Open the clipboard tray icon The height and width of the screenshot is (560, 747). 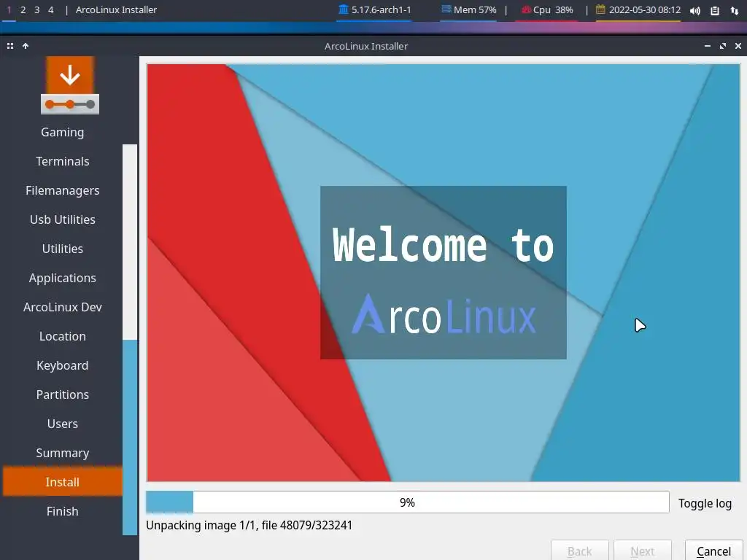pyautogui.click(x=715, y=10)
